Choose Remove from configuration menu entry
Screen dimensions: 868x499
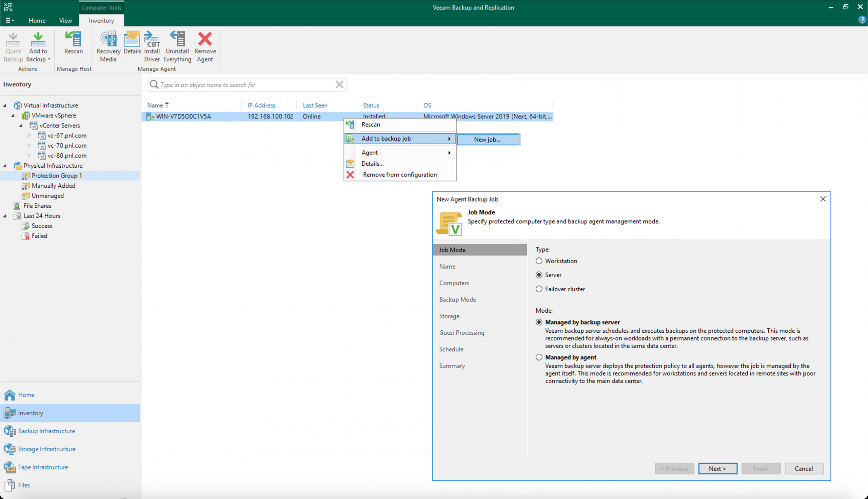(x=400, y=174)
